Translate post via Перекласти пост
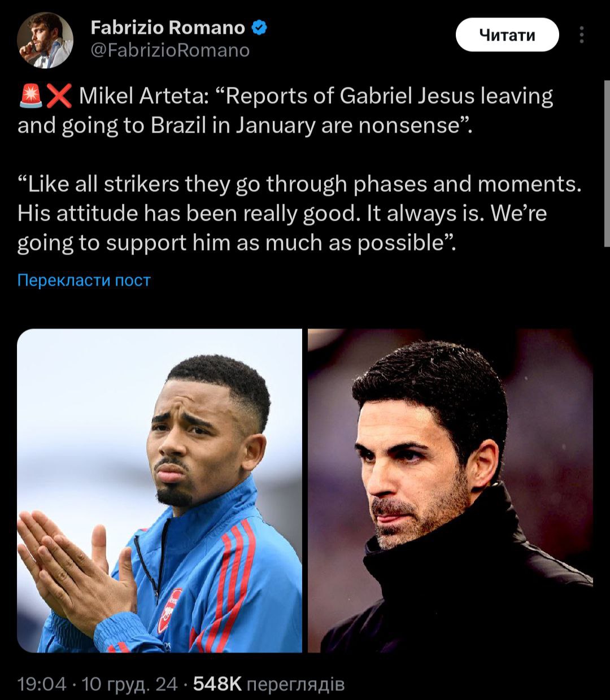Screen dimensions: 610x700 click(x=84, y=280)
